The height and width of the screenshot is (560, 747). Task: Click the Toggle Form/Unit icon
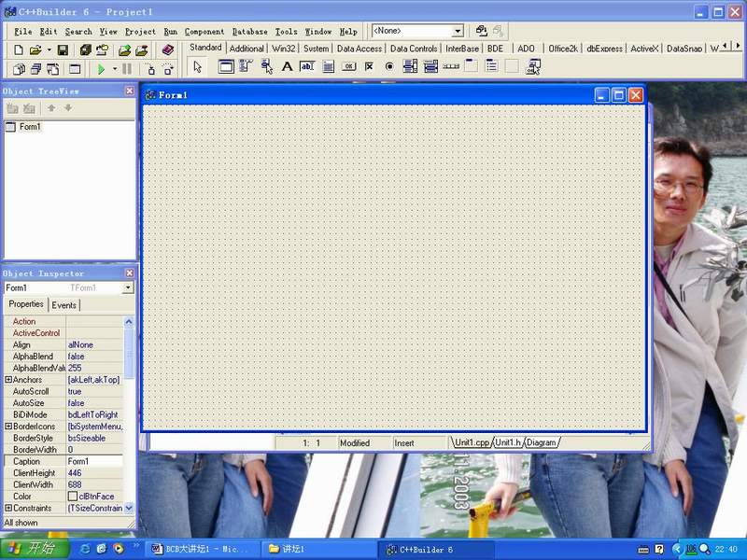tap(52, 69)
